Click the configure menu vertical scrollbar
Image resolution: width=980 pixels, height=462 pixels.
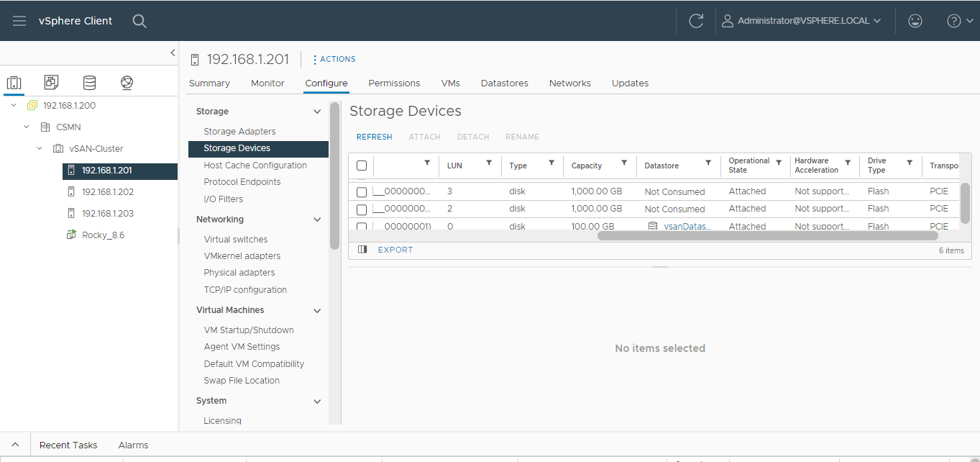[334, 176]
